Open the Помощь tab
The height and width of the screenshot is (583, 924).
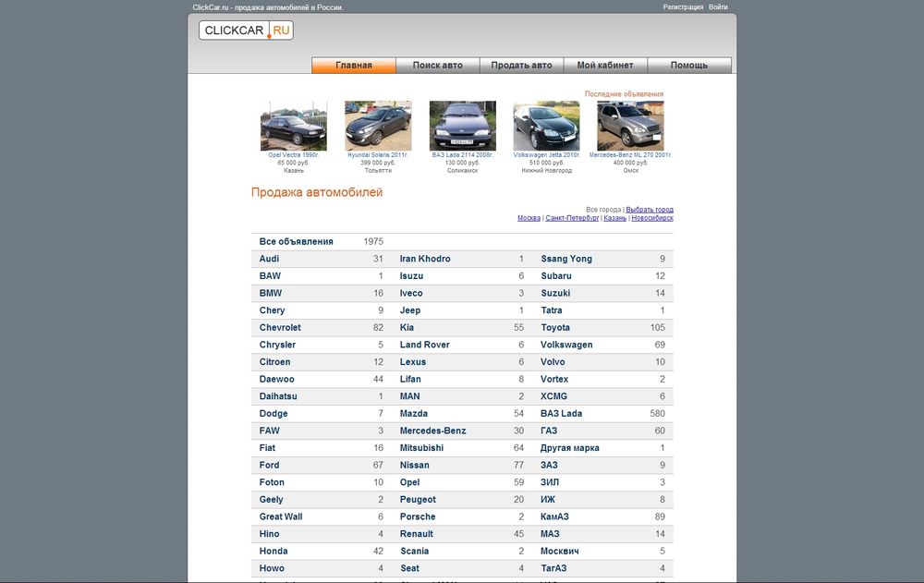pos(689,66)
